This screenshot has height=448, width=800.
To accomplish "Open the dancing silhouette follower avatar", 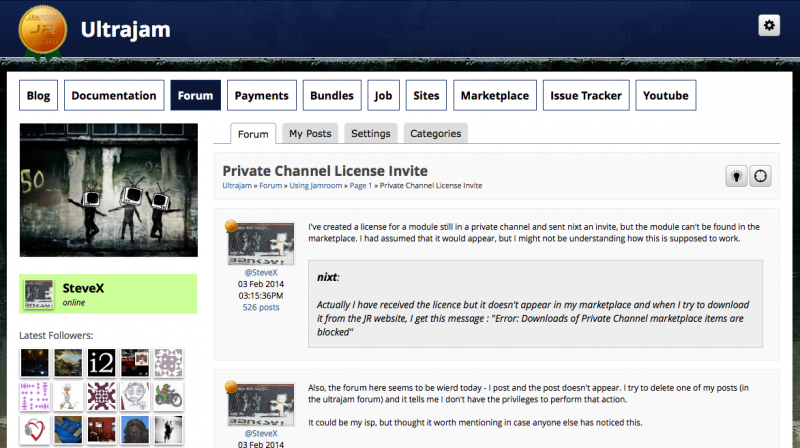I will [x=168, y=430].
